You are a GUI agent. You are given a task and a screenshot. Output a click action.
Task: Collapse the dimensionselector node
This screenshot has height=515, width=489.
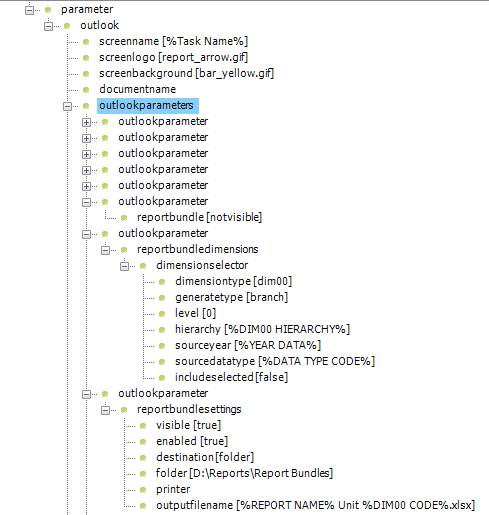pos(124,266)
